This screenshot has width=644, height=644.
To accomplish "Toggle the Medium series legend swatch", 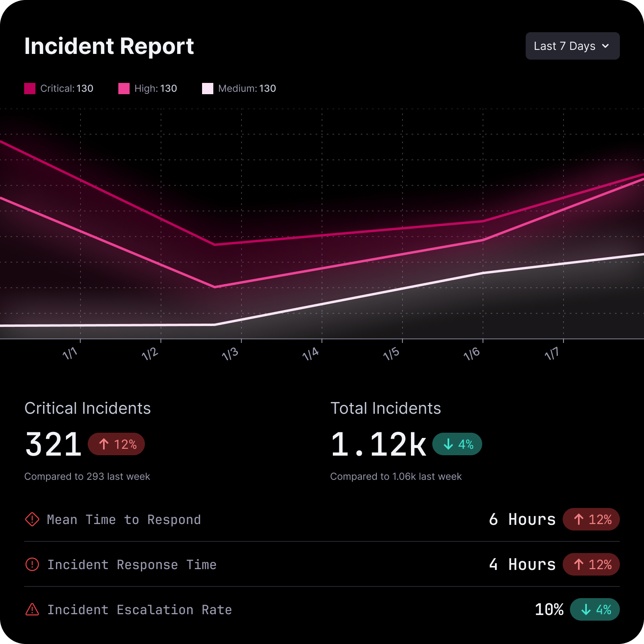I will click(208, 89).
